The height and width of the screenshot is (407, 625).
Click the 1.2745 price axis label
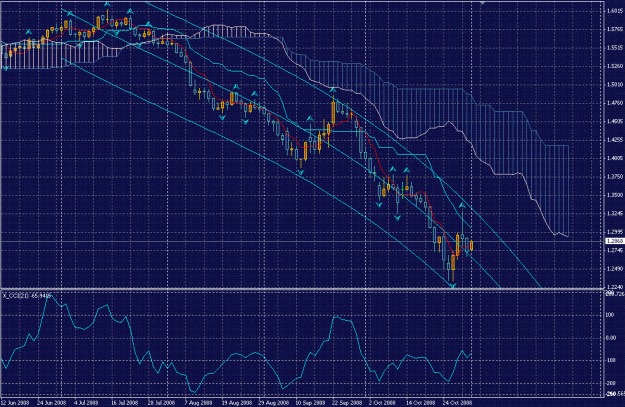click(615, 250)
